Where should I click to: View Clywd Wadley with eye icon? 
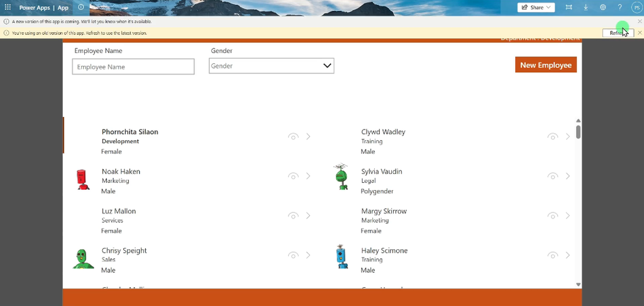coord(552,136)
